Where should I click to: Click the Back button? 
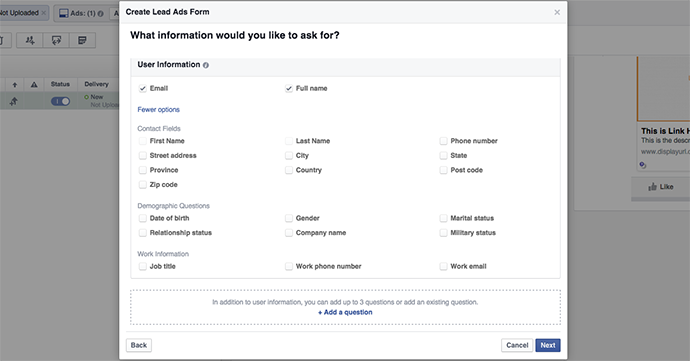click(x=139, y=345)
